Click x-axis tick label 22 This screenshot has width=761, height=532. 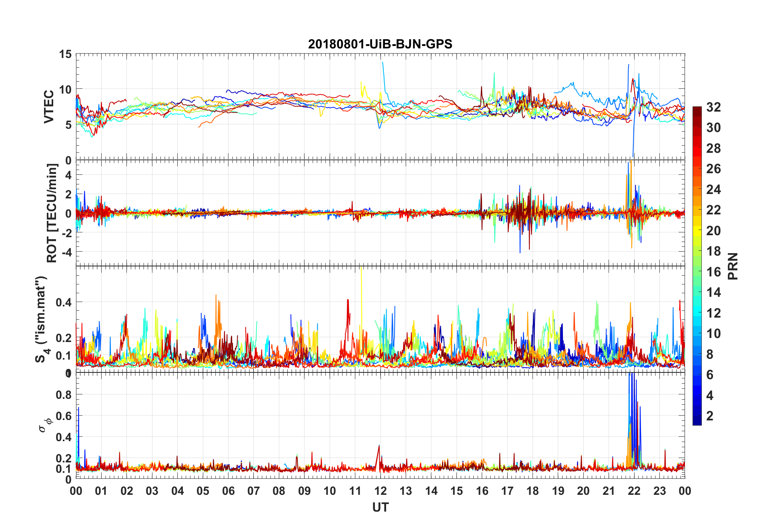[x=634, y=491]
